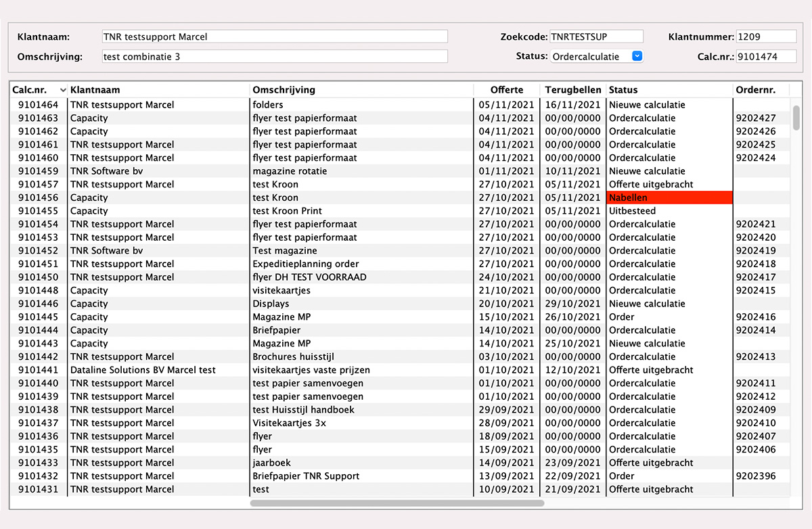The width and height of the screenshot is (812, 529).
Task: Click Offerte date 05/11/2021 in row 9101464
Action: (x=506, y=105)
